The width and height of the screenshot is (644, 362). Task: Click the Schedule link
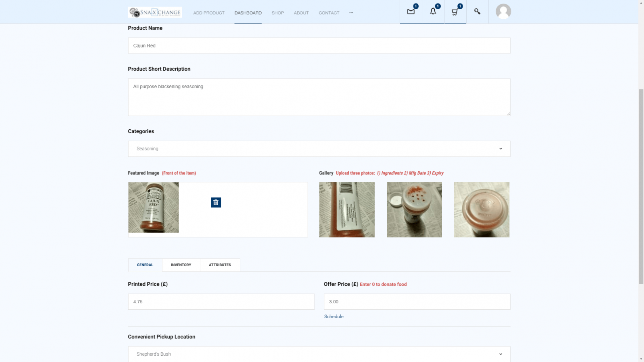pos(334,317)
